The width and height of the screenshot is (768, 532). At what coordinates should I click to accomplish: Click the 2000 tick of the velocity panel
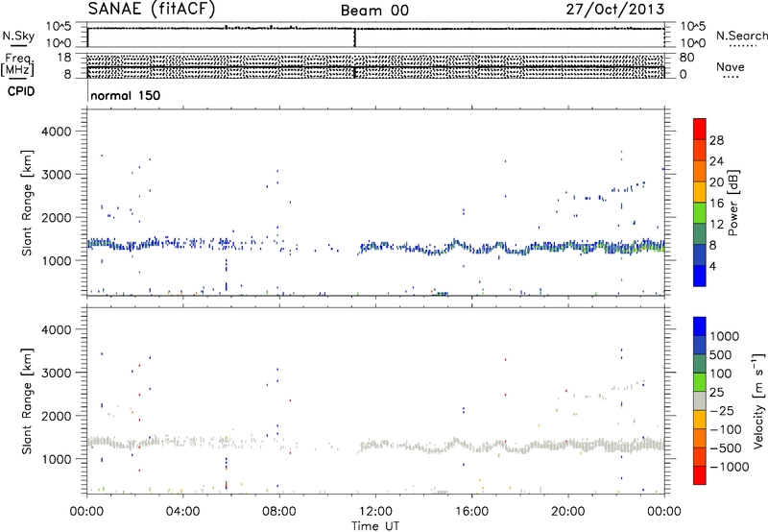pyautogui.click(x=56, y=416)
